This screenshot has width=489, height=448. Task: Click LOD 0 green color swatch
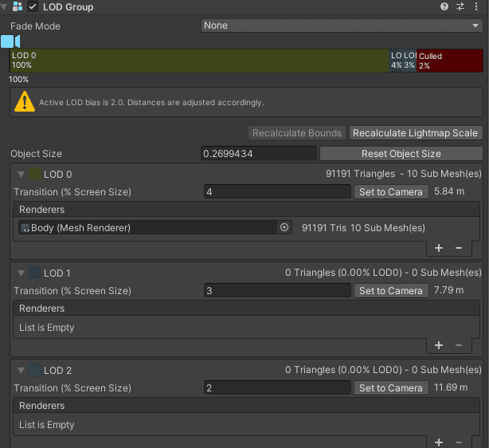[x=35, y=174]
